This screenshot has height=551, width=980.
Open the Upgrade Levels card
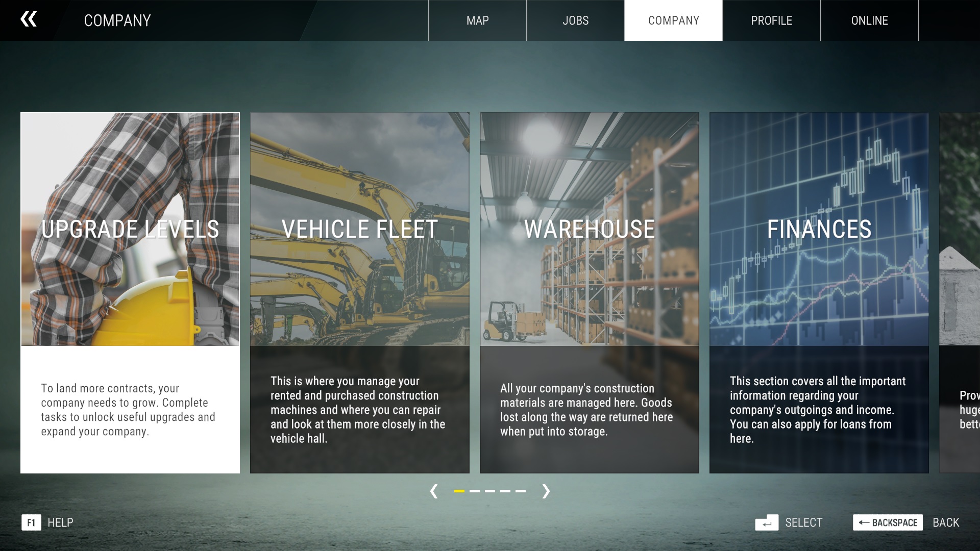pyautogui.click(x=130, y=292)
